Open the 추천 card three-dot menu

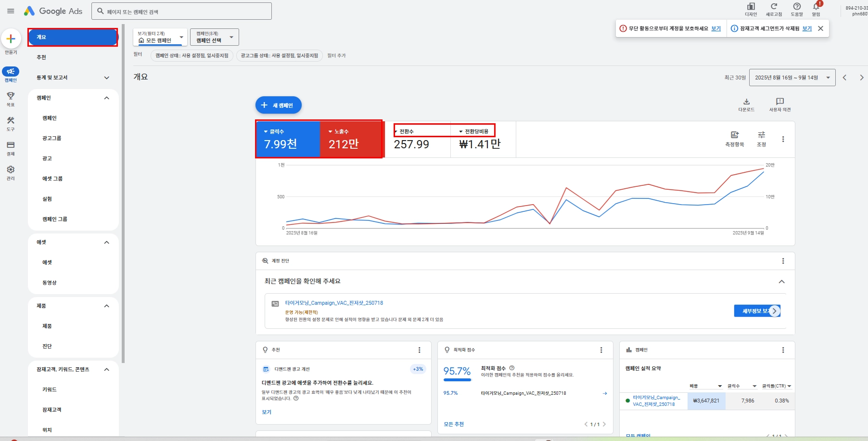(x=420, y=350)
